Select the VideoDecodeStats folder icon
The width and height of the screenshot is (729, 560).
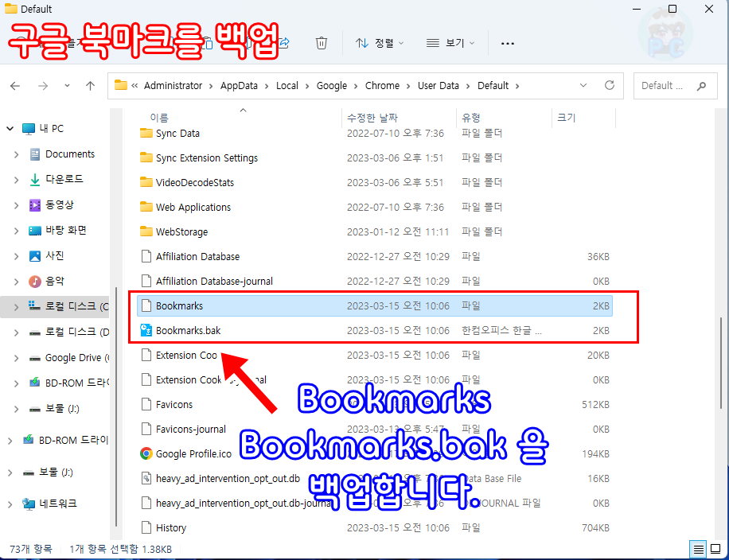coord(146,183)
